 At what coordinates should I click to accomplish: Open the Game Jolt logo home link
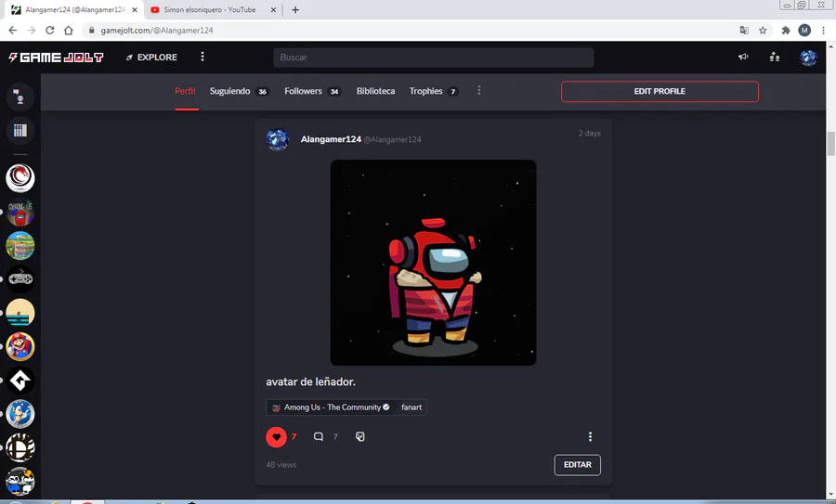tap(56, 57)
